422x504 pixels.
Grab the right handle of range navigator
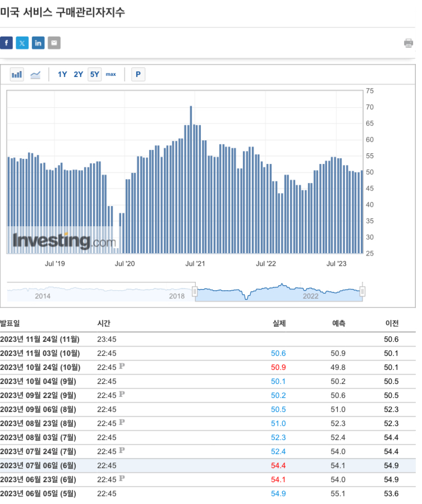pos(362,291)
